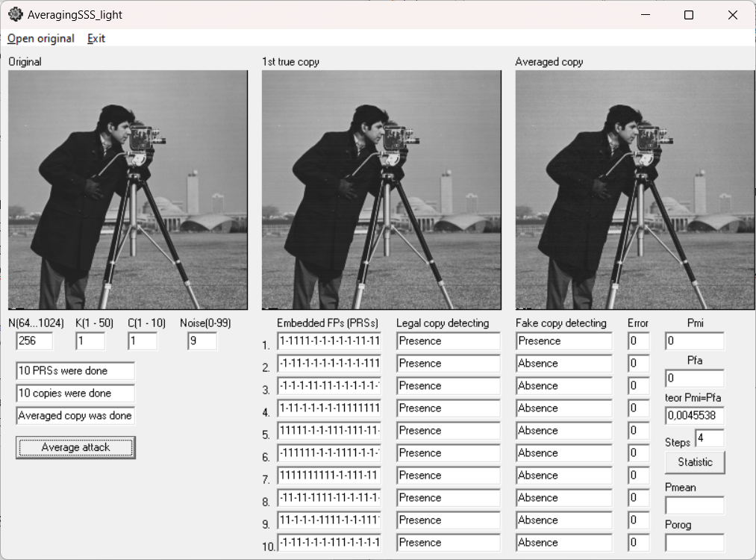The width and height of the screenshot is (756, 560).
Task: Click the teor Pmi=Pfa field 0,0045538
Action: 695,416
